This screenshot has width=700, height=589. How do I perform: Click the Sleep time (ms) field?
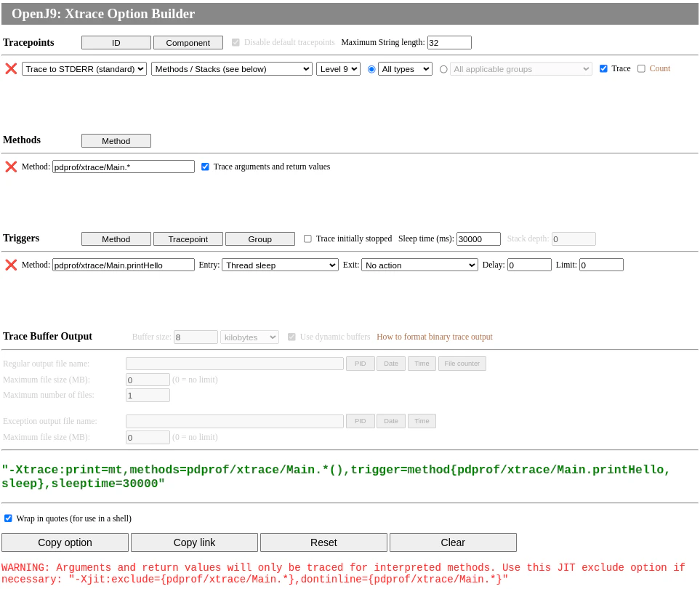(478, 239)
